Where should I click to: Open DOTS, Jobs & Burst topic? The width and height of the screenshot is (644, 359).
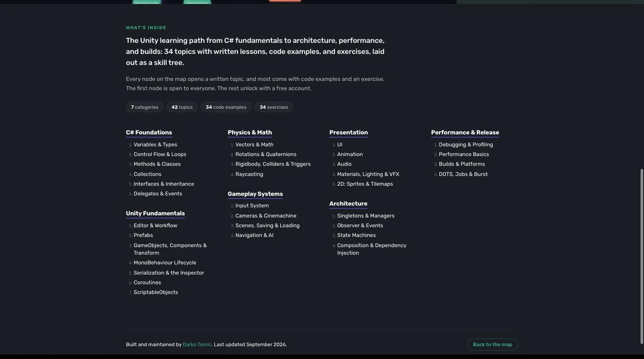[463, 174]
